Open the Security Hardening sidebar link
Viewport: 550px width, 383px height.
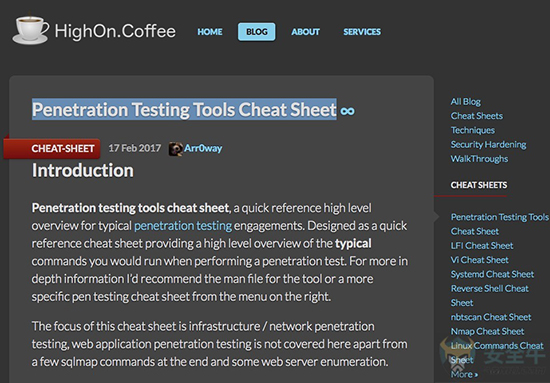click(x=488, y=145)
